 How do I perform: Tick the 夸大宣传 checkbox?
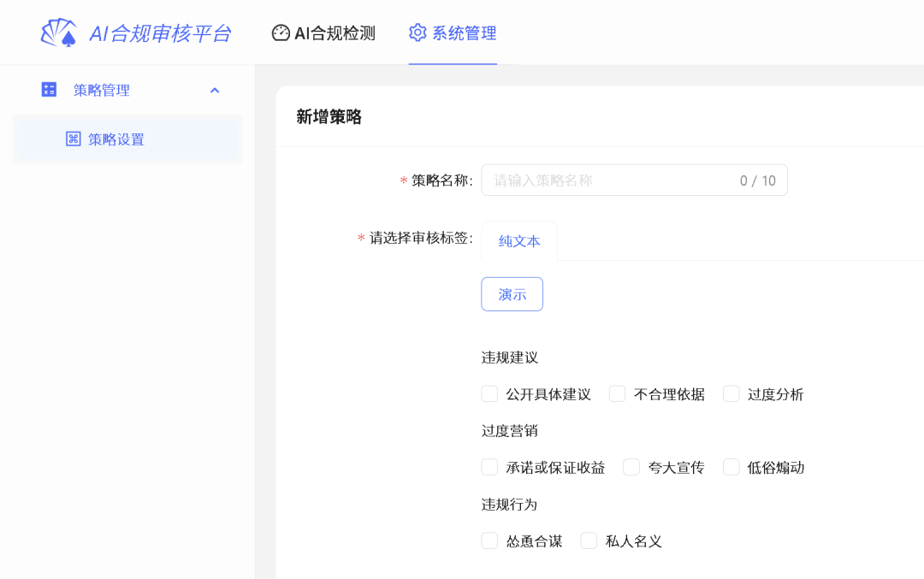(631, 467)
